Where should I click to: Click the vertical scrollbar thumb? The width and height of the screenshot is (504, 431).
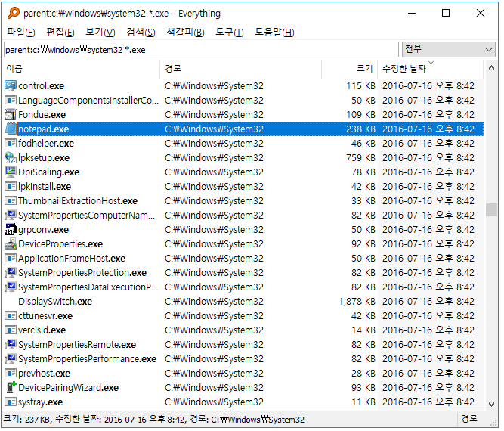(491, 210)
